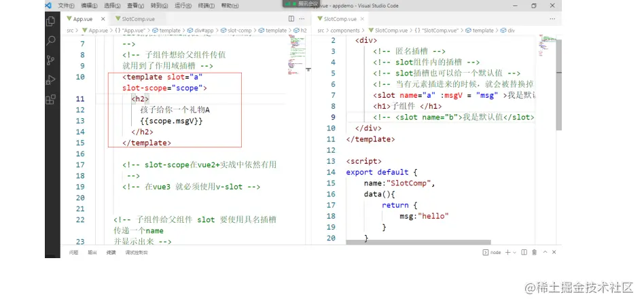
Task: Click SlotComp.vue file in right breadcrumb
Action: pos(388,31)
